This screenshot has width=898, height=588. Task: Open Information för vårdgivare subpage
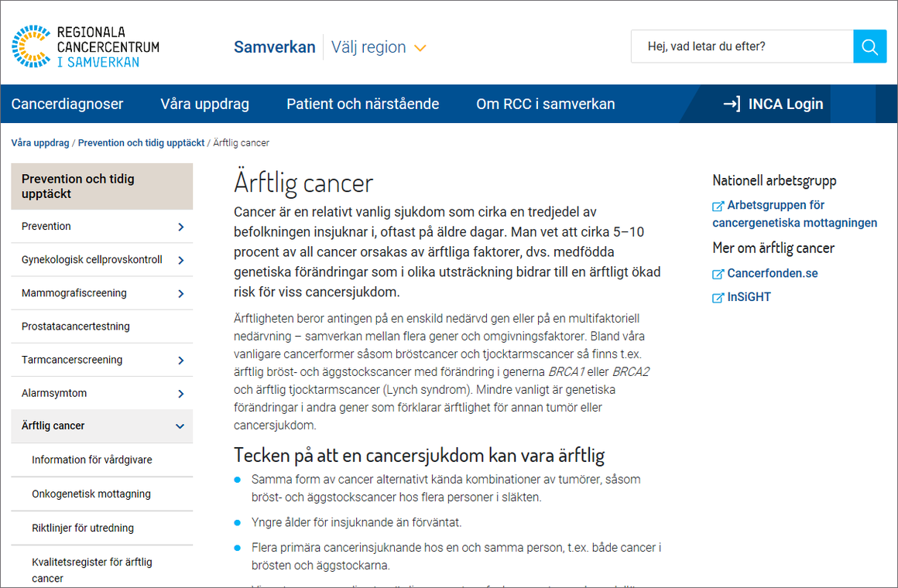tap(91, 460)
